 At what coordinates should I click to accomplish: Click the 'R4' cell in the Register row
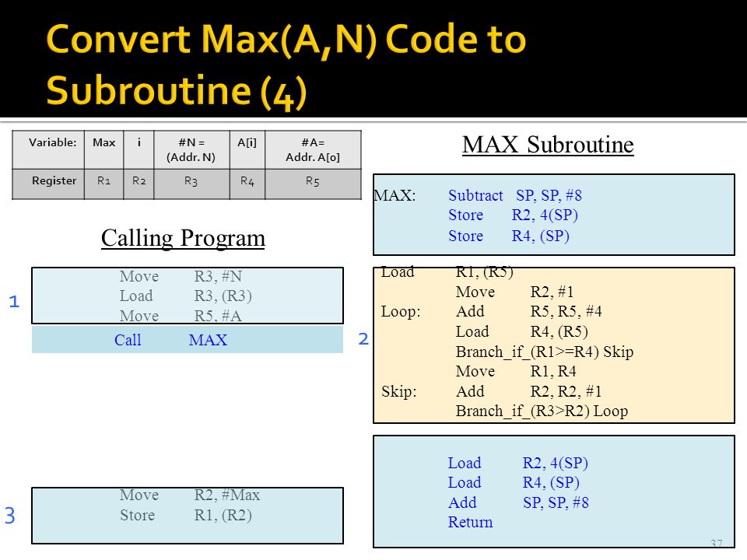[247, 184]
